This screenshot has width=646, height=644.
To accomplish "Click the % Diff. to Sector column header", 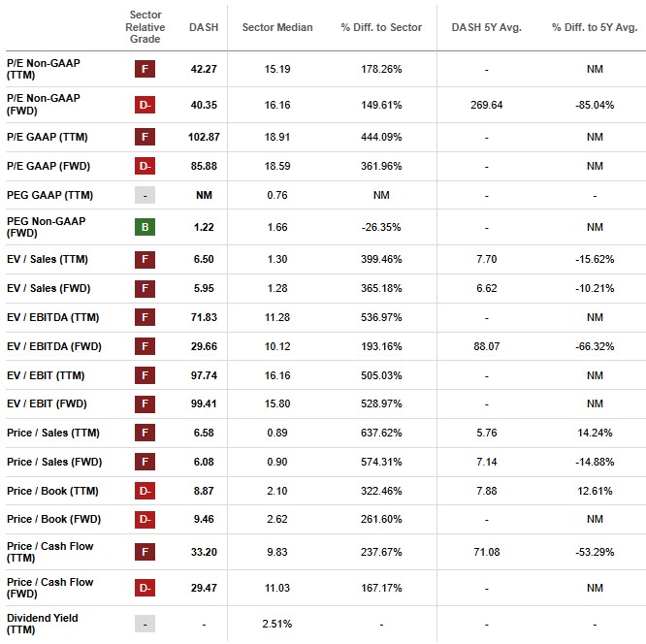I will pyautogui.click(x=381, y=27).
